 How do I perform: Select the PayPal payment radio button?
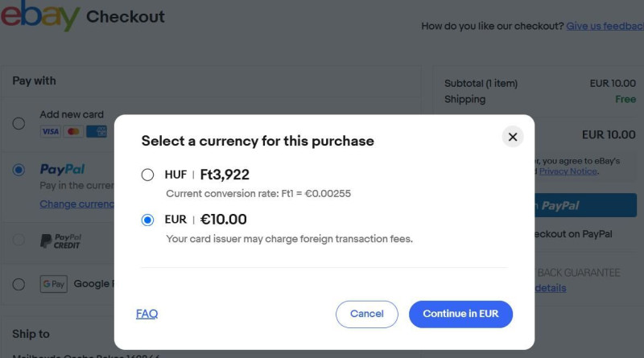click(x=19, y=170)
